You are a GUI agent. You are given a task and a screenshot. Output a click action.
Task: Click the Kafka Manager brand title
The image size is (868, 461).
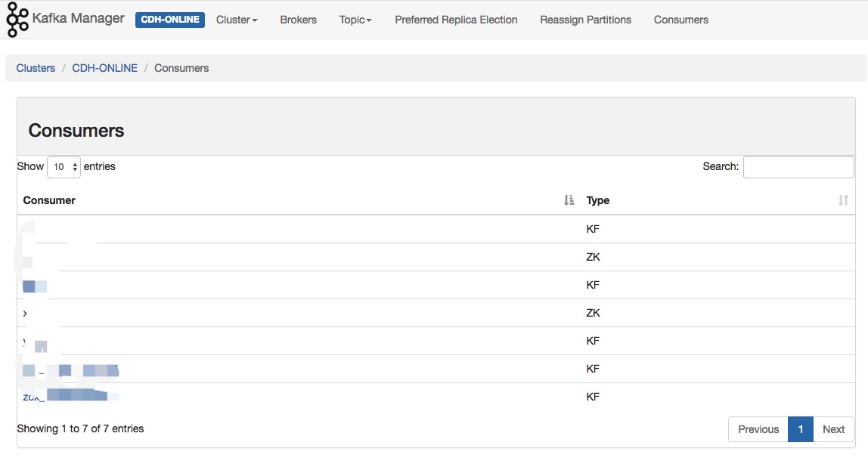click(78, 18)
